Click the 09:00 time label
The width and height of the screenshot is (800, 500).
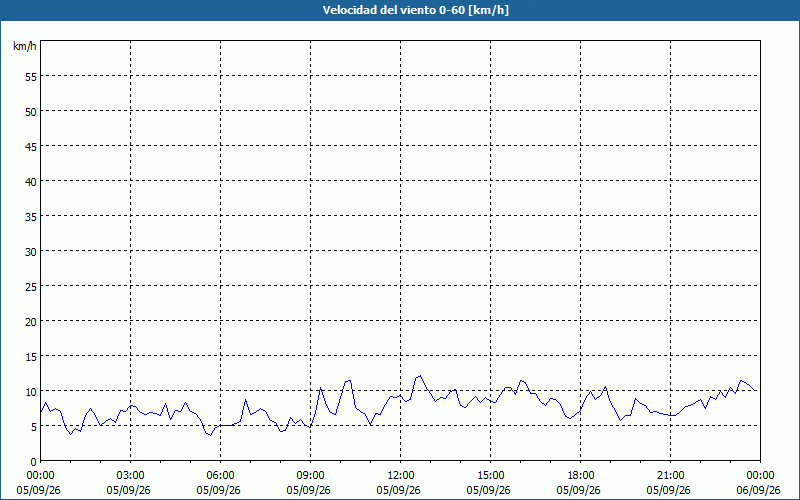(310, 476)
